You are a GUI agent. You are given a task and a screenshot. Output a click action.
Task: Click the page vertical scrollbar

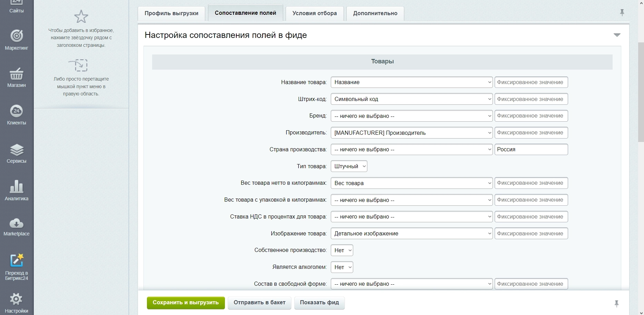641,93
